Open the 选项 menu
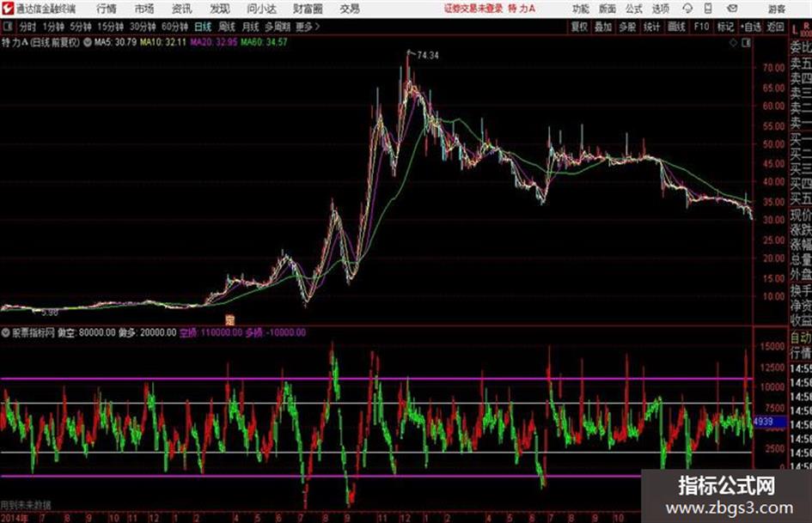The height and width of the screenshot is (523, 812). 660,9
